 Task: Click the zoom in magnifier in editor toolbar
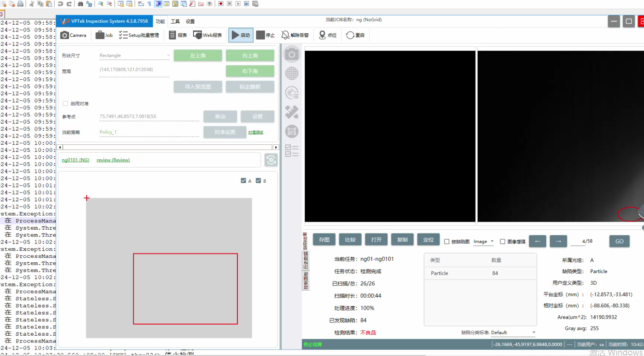click(101, 4)
